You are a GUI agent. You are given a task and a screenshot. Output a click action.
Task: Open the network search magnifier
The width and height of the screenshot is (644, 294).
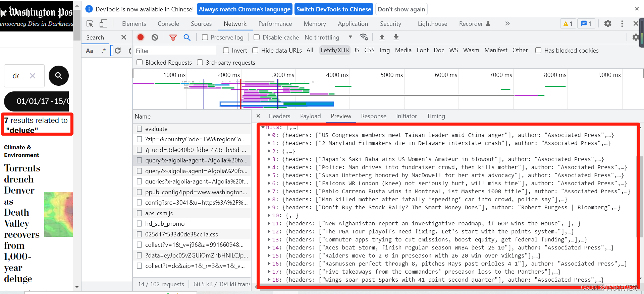(187, 37)
